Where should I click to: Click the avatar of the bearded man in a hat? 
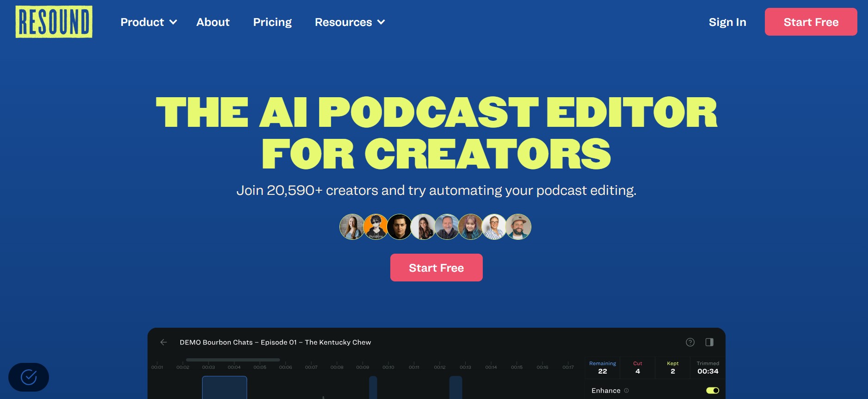point(518,227)
